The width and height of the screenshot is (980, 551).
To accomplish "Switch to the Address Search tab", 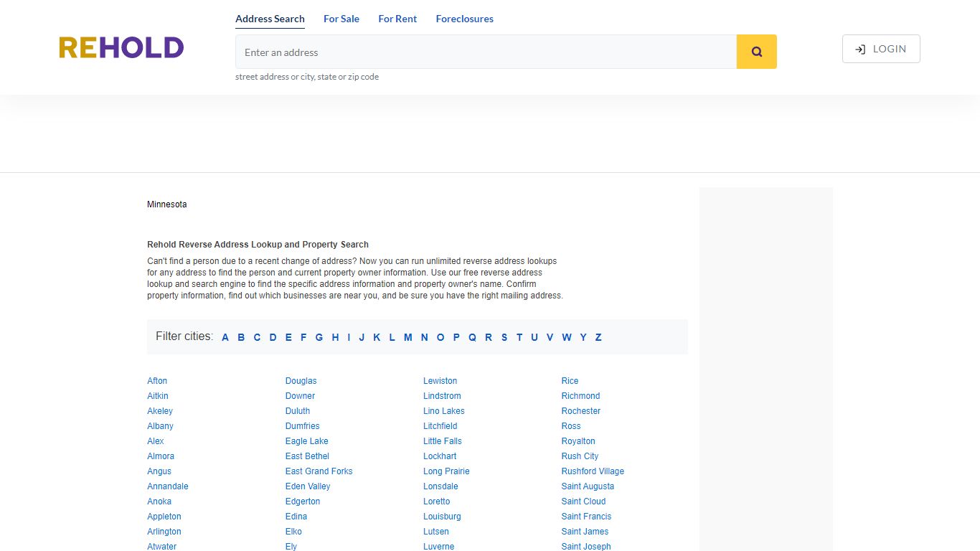I will click(x=270, y=19).
